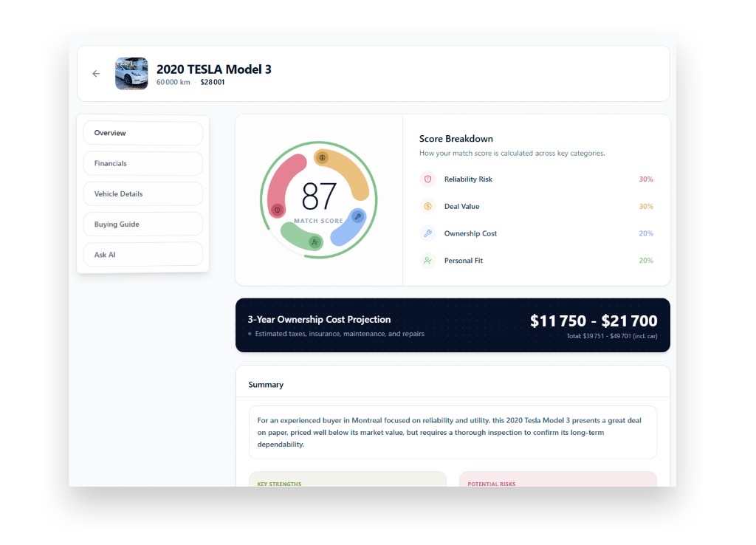Viewport: 756px width, 545px height.
Task: Click the Reliability Risk 30% value
Action: click(x=645, y=179)
